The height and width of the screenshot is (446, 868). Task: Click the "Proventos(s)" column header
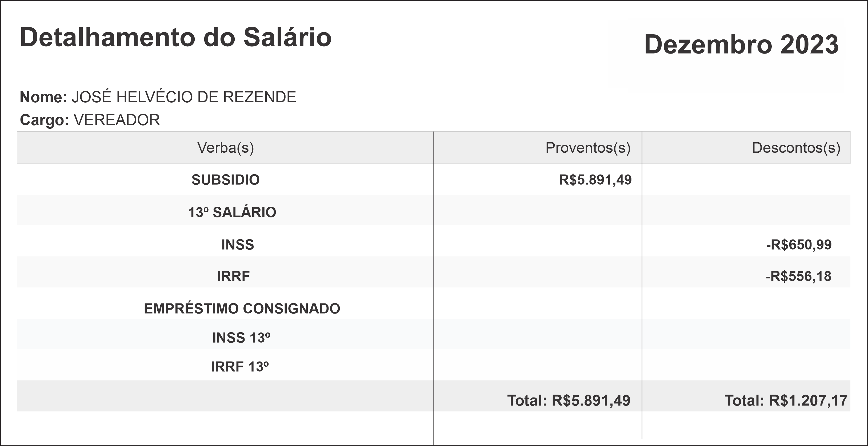(588, 148)
